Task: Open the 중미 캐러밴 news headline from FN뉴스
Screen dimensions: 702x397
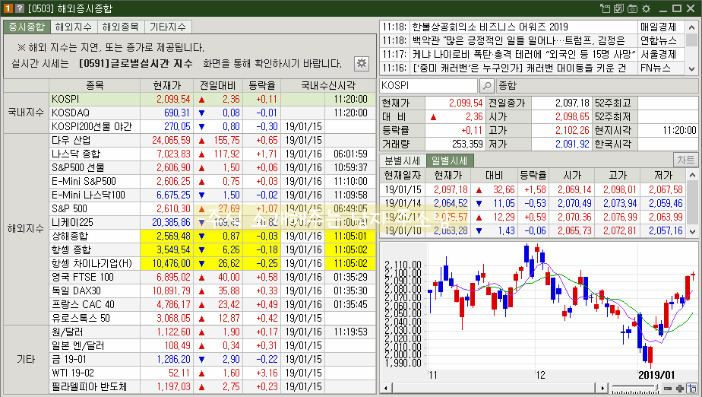Action: click(518, 68)
